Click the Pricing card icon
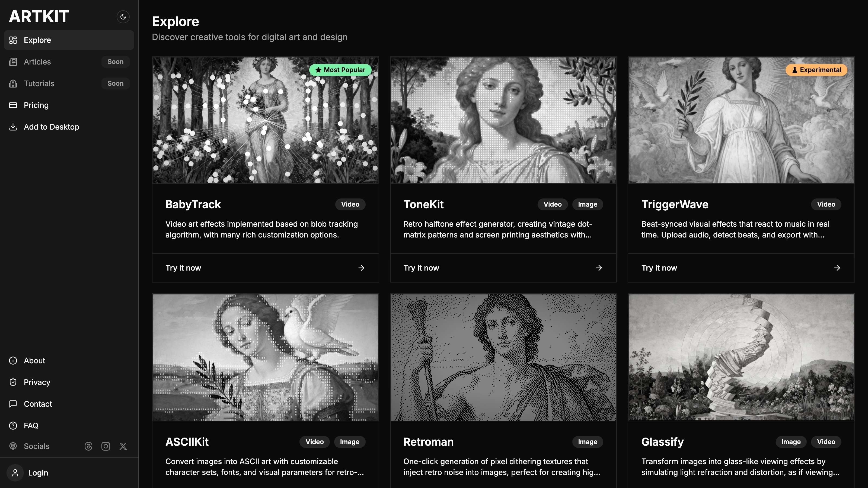 pyautogui.click(x=13, y=105)
